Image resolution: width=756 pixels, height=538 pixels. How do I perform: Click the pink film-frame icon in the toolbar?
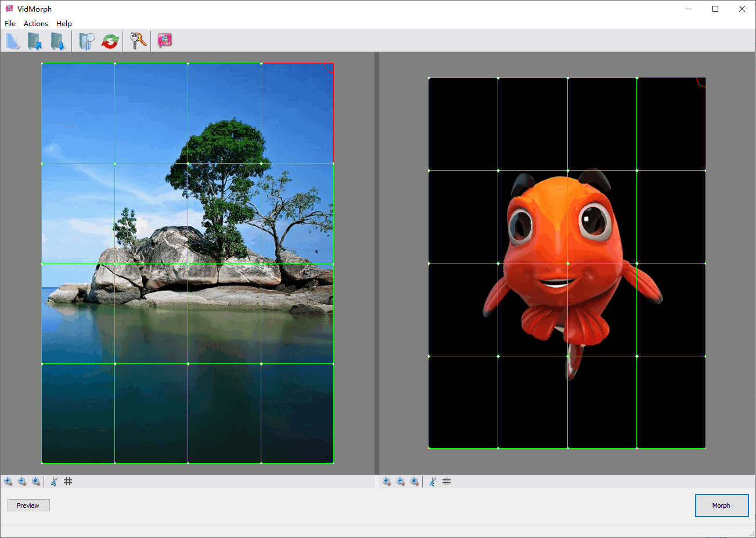165,41
